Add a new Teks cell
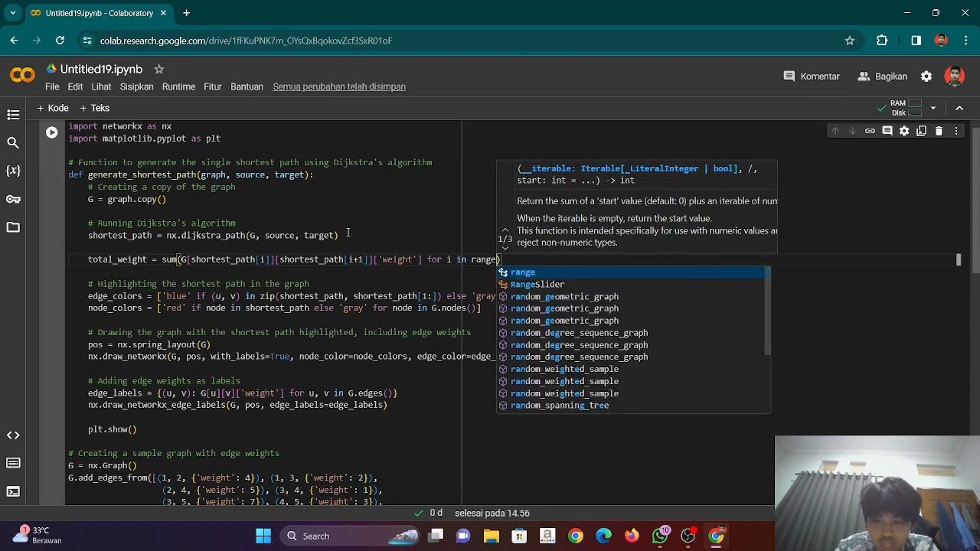980x551 pixels. pyautogui.click(x=95, y=108)
